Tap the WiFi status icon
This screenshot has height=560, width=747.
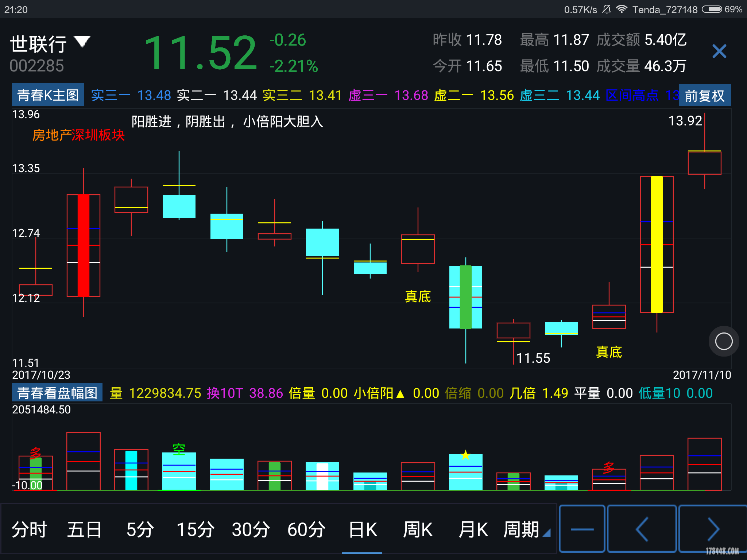click(x=622, y=9)
